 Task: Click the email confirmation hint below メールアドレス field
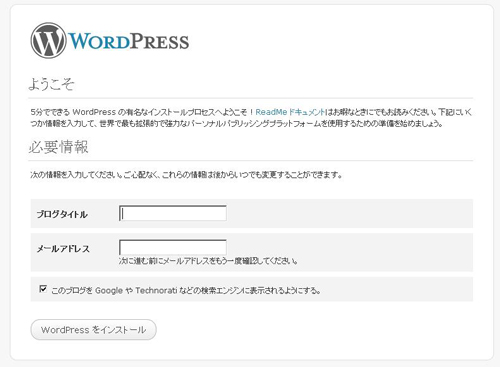tap(208, 261)
